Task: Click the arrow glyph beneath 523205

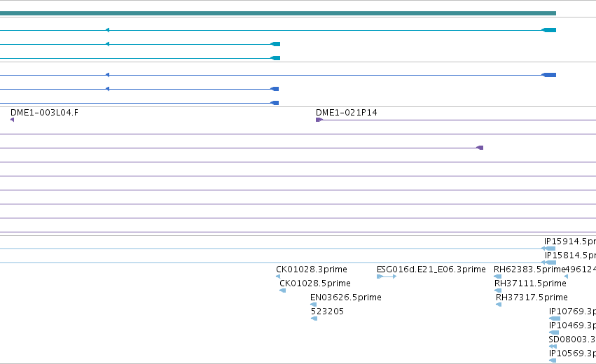Action: (314, 318)
